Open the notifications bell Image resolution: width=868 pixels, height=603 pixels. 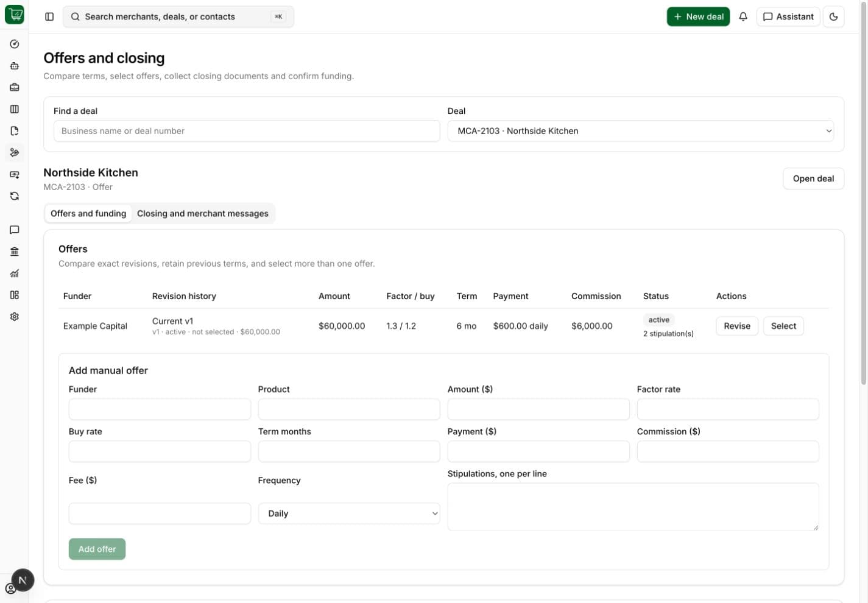[x=743, y=16]
